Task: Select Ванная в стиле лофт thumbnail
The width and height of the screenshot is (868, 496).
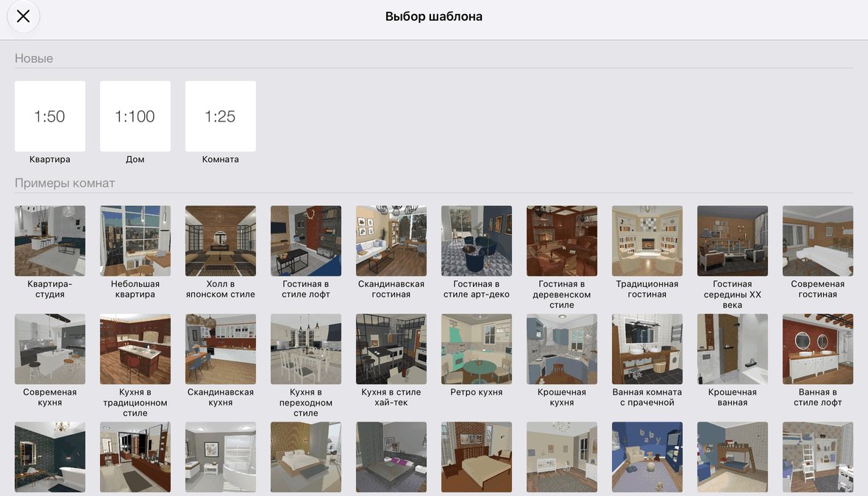Action: coord(817,349)
